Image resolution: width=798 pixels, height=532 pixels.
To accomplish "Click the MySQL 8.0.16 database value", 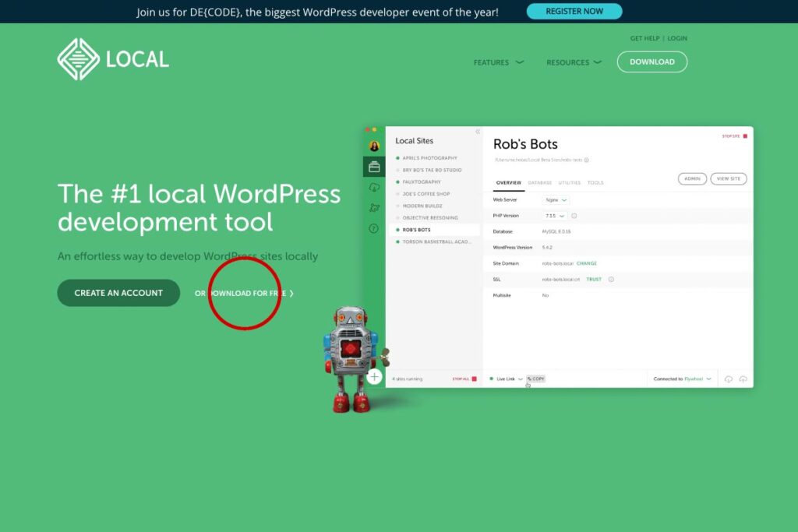I will pyautogui.click(x=556, y=231).
